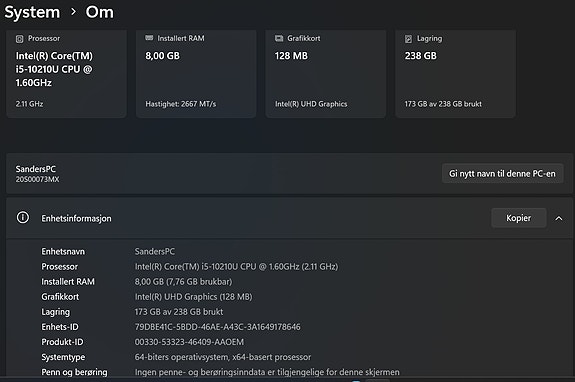Select model number 20S00073MX
575x382 pixels.
click(37, 179)
